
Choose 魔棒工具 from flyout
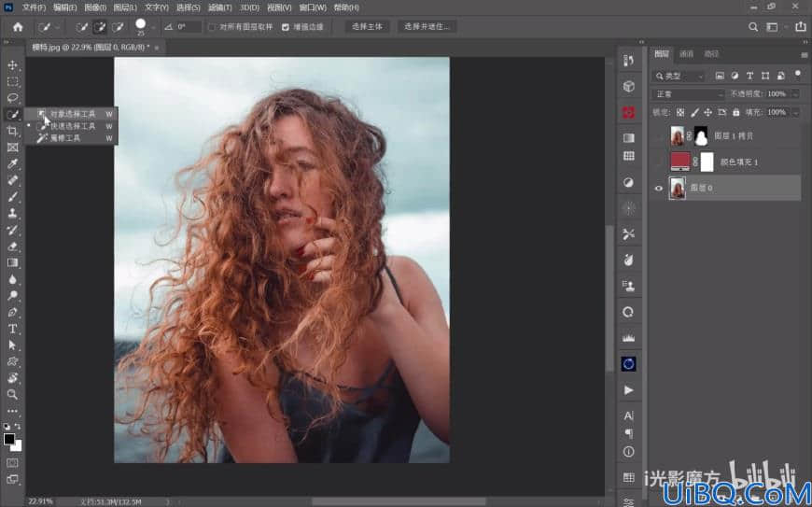(x=72, y=138)
